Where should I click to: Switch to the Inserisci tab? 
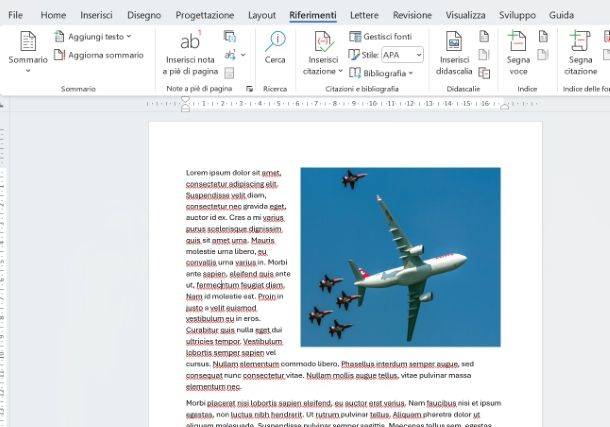tap(96, 15)
